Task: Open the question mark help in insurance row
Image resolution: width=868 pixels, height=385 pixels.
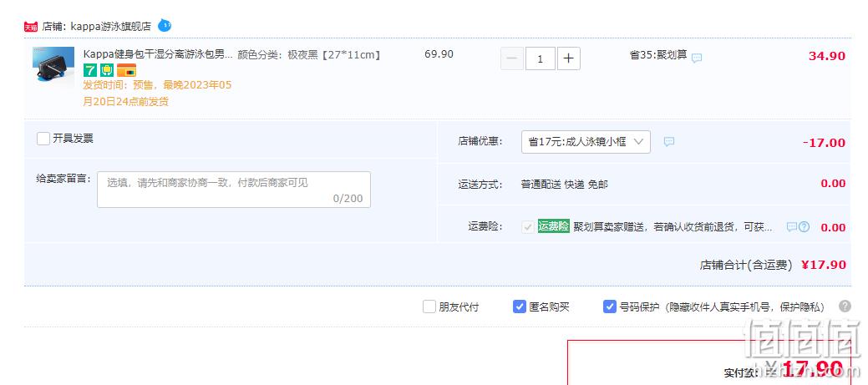Action: pyautogui.click(x=805, y=227)
